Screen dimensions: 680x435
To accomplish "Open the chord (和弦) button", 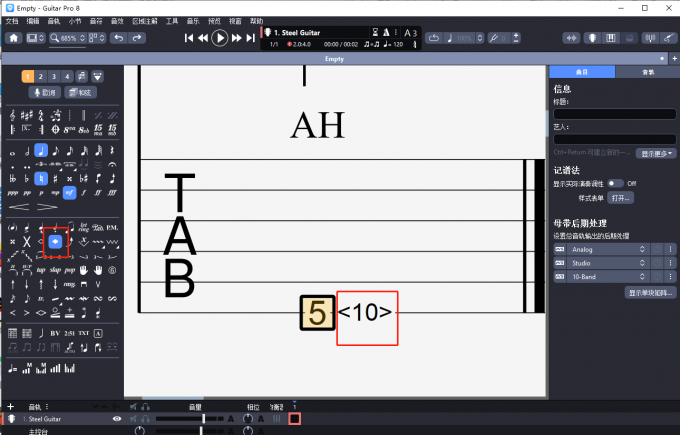I will [81, 92].
